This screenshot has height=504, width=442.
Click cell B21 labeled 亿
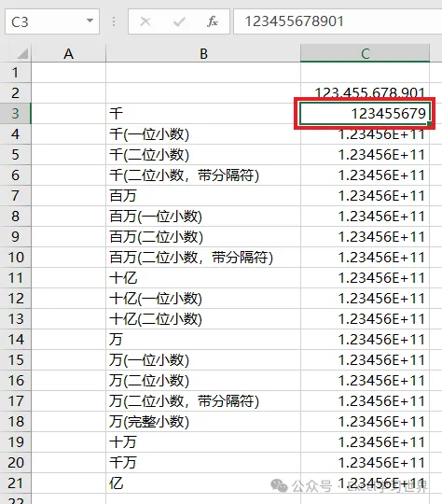click(x=203, y=483)
